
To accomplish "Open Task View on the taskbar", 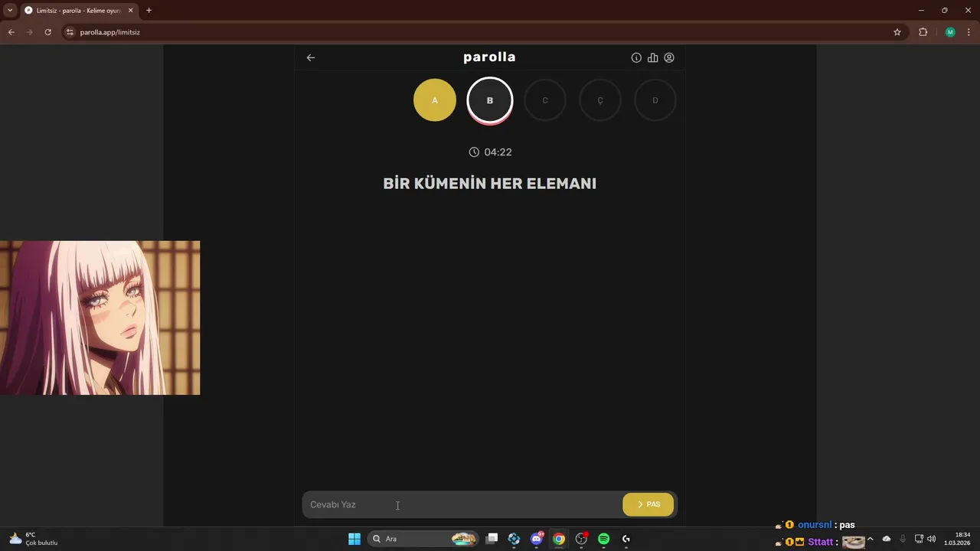I will [x=492, y=539].
